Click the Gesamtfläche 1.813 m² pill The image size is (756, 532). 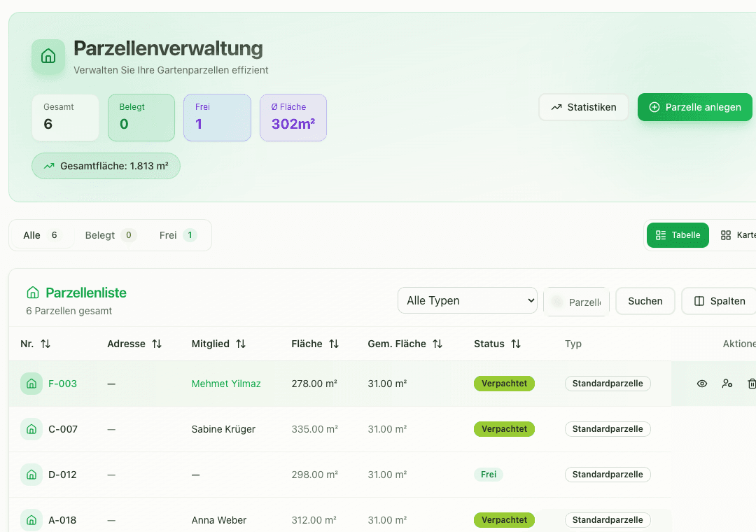(x=106, y=166)
